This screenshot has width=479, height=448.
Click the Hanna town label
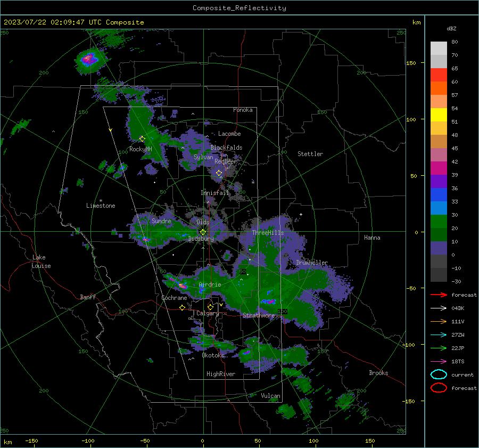click(372, 238)
